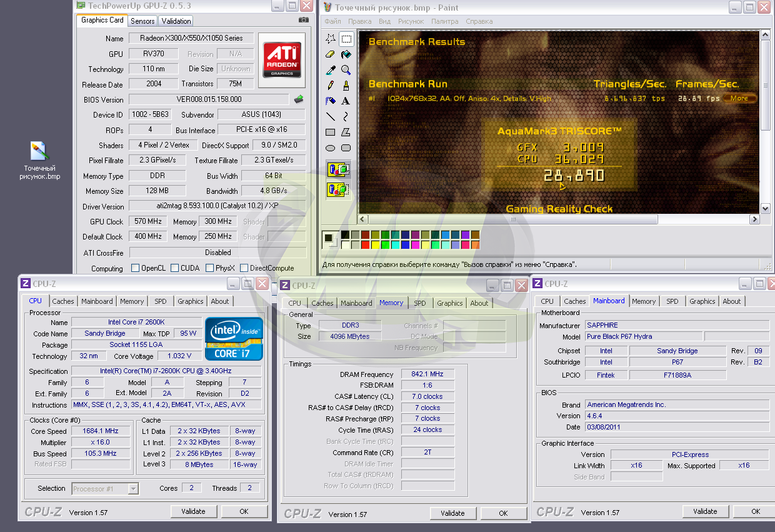This screenshot has width=775, height=532.
Task: Choose opaque selection mode option
Action: (x=338, y=169)
